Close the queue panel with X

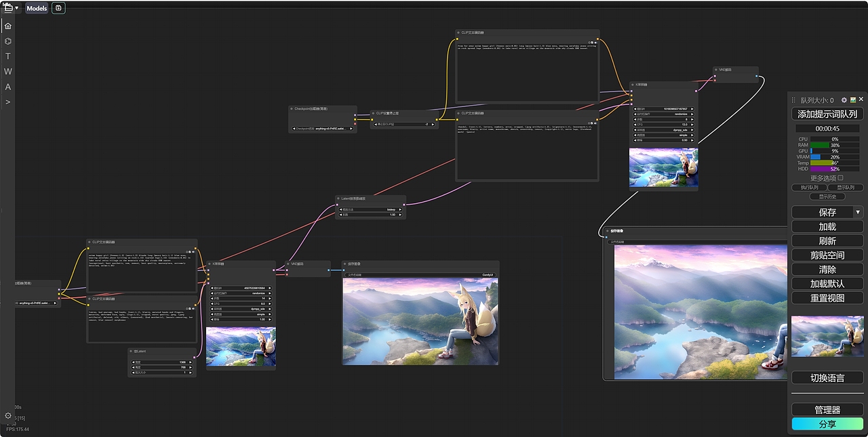[861, 99]
